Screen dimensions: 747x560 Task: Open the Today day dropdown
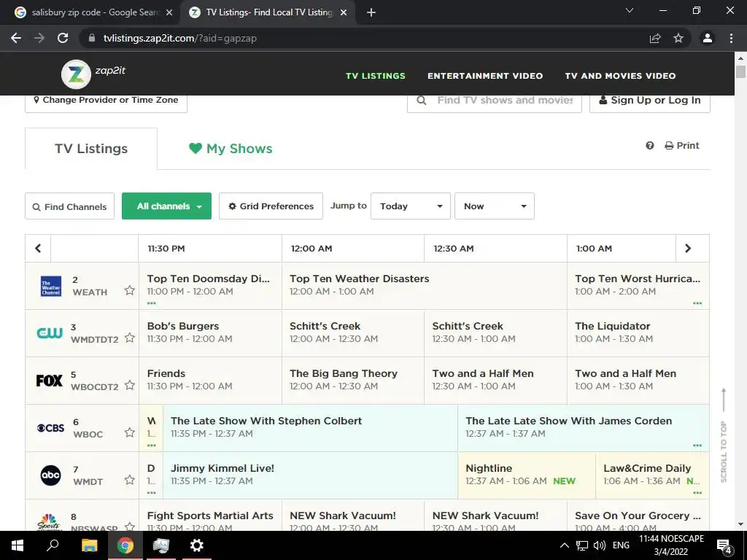point(411,206)
